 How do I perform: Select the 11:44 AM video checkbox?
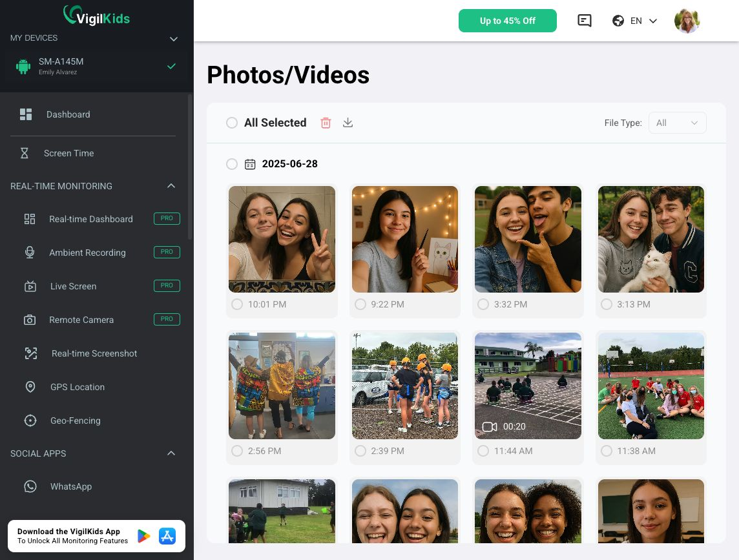tap(483, 451)
